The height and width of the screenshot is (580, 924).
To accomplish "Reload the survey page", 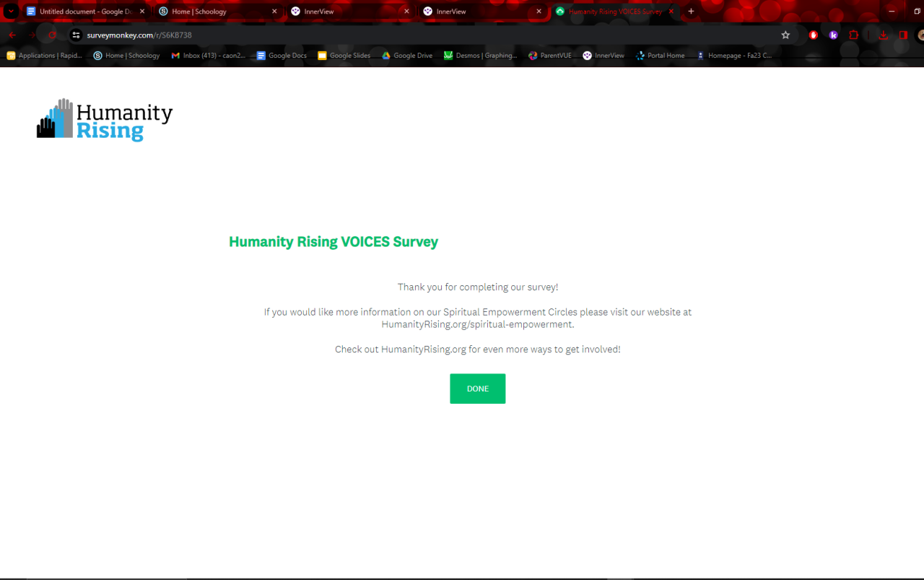I will point(52,35).
